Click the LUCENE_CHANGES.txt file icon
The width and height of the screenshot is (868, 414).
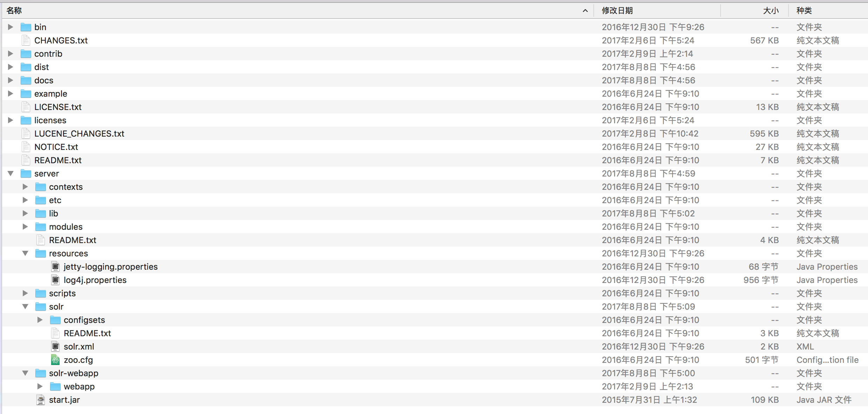26,133
